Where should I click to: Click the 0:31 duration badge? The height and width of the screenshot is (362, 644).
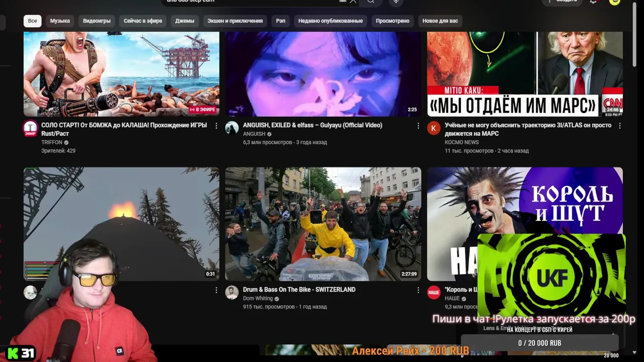coord(210,274)
